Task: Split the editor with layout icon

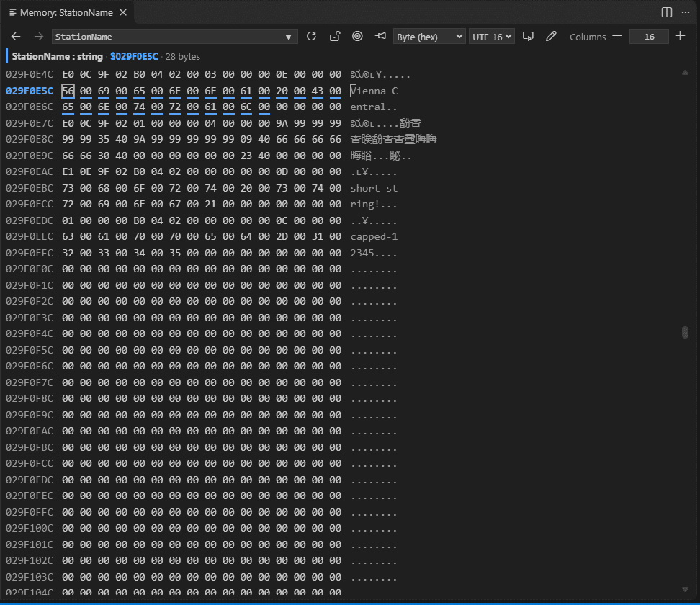Action: point(667,12)
